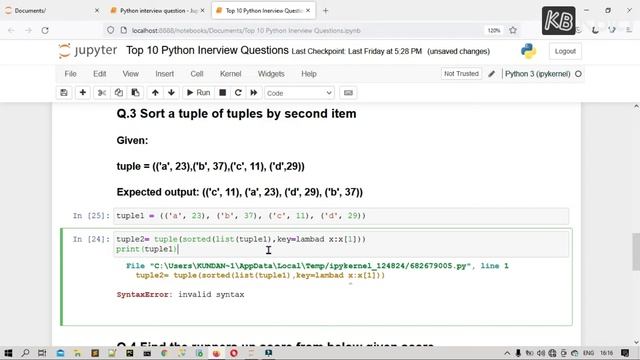Open the File menu
This screenshot has height=360, width=640.
(70, 74)
